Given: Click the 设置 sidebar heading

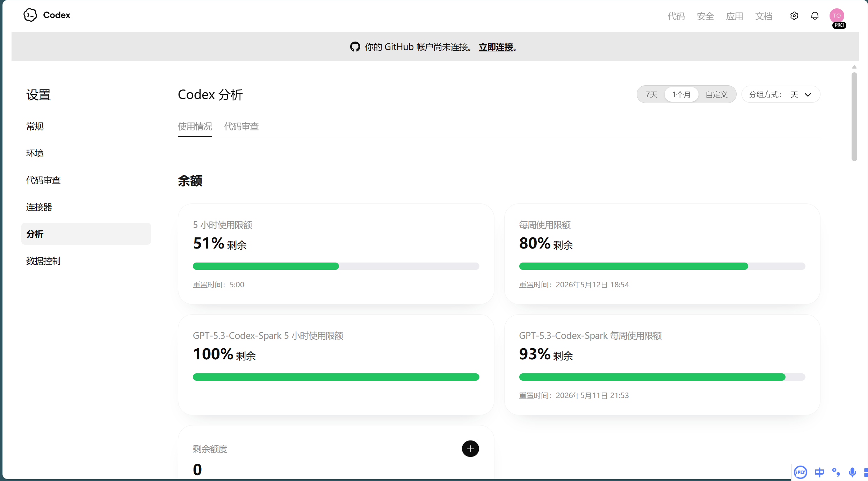Looking at the screenshot, I should [x=38, y=95].
